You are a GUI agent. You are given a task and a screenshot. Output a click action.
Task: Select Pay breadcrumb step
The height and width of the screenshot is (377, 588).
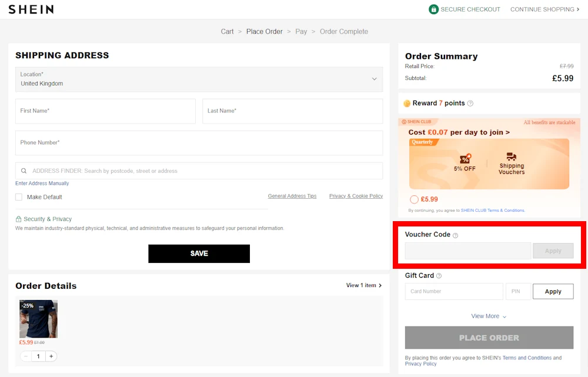click(x=301, y=32)
